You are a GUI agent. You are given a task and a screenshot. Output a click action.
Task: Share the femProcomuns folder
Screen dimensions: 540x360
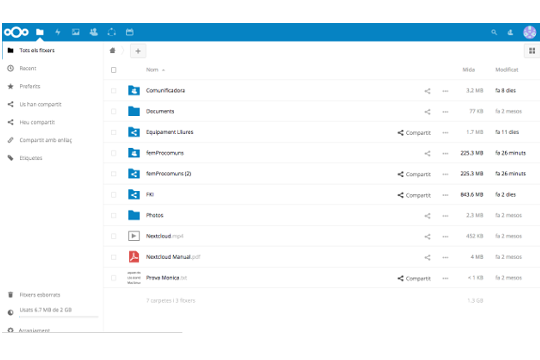[427, 153]
